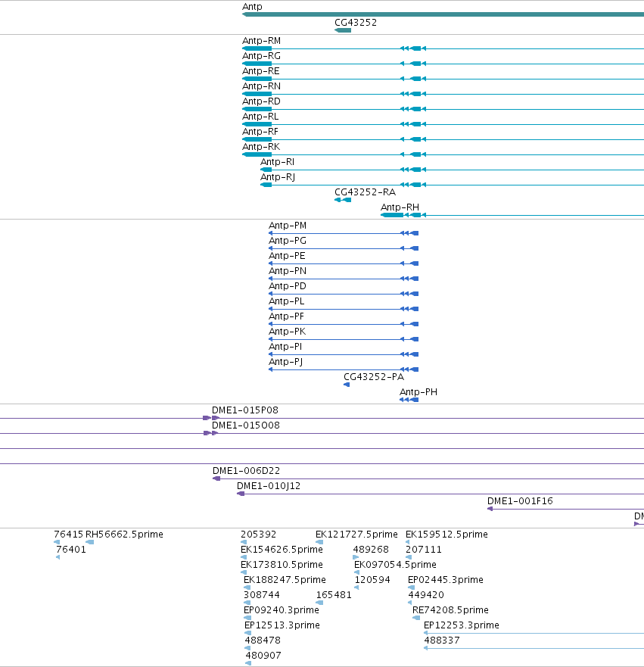Click the 165481 EST arrow glyph
Screen dimensions: 644x667
pos(319,603)
